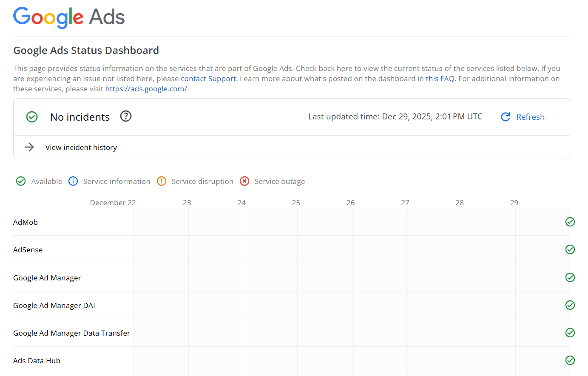Select the December 29 column header

(x=514, y=202)
